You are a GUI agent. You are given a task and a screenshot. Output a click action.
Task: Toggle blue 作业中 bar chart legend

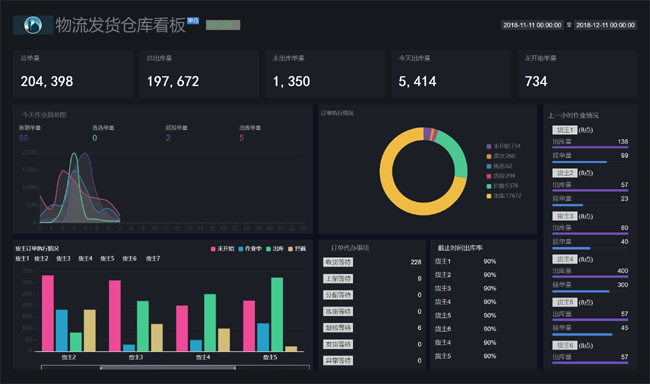click(250, 249)
